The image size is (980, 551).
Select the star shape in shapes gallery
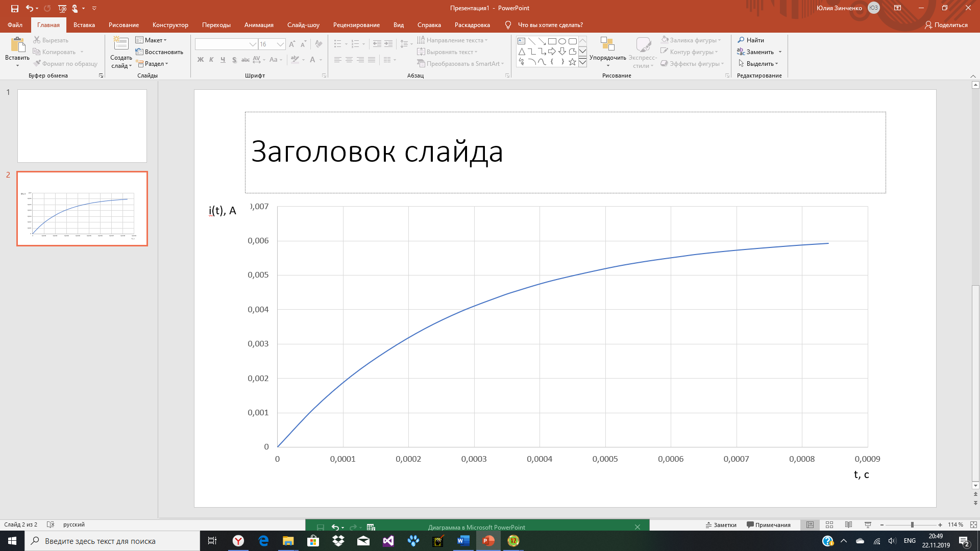(572, 62)
